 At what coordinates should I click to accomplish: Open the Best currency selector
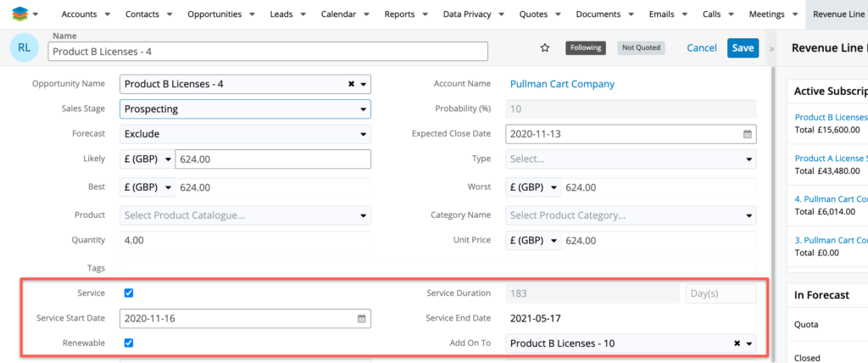[147, 187]
